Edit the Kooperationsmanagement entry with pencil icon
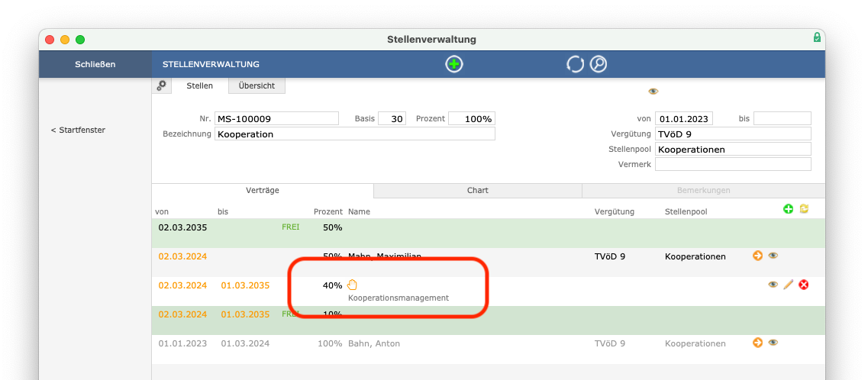The image size is (868, 380). pos(789,285)
